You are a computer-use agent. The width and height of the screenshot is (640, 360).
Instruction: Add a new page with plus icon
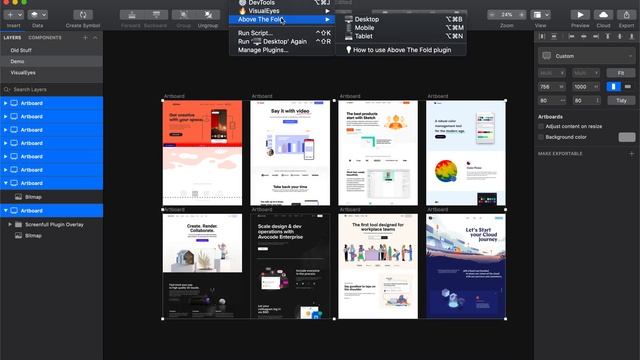click(x=85, y=38)
